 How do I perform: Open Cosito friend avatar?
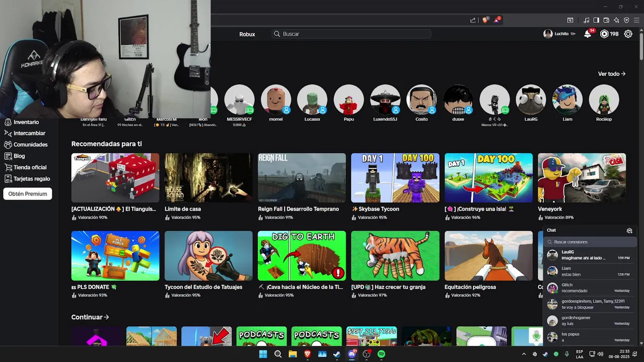tap(422, 99)
